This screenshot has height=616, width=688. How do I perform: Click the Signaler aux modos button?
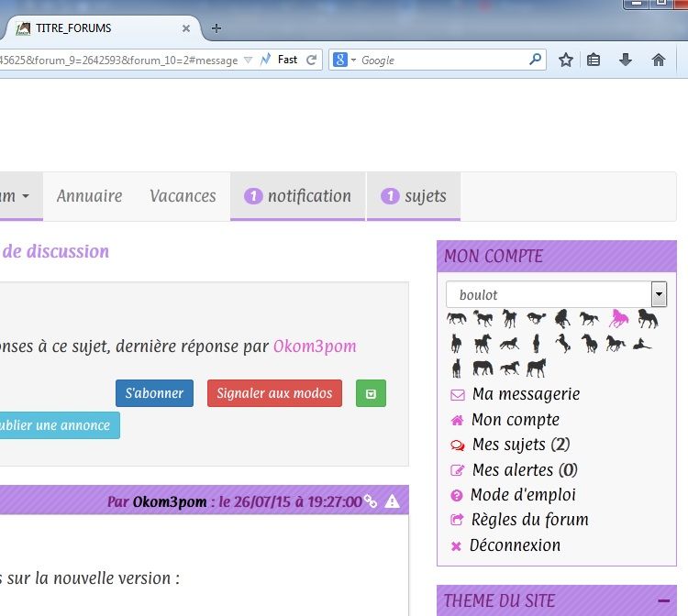tap(274, 393)
